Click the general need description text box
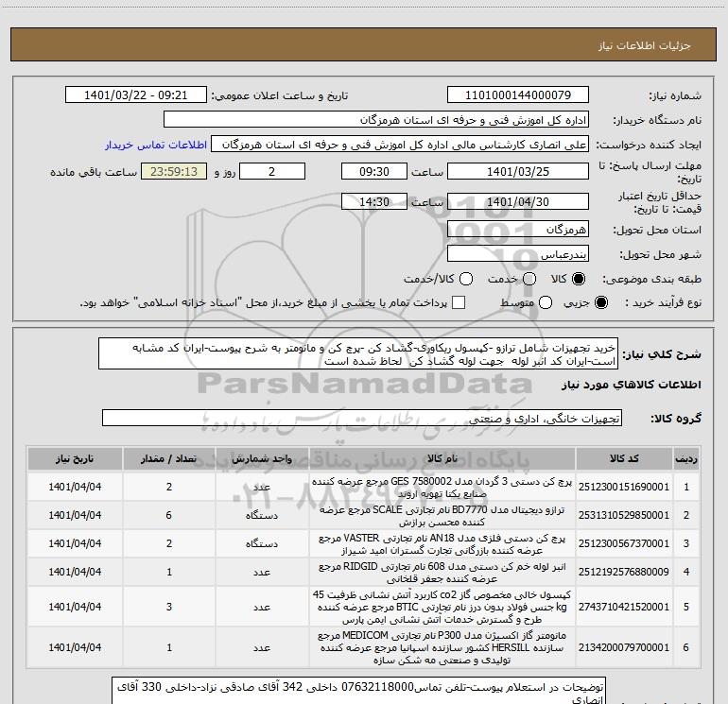 358,353
